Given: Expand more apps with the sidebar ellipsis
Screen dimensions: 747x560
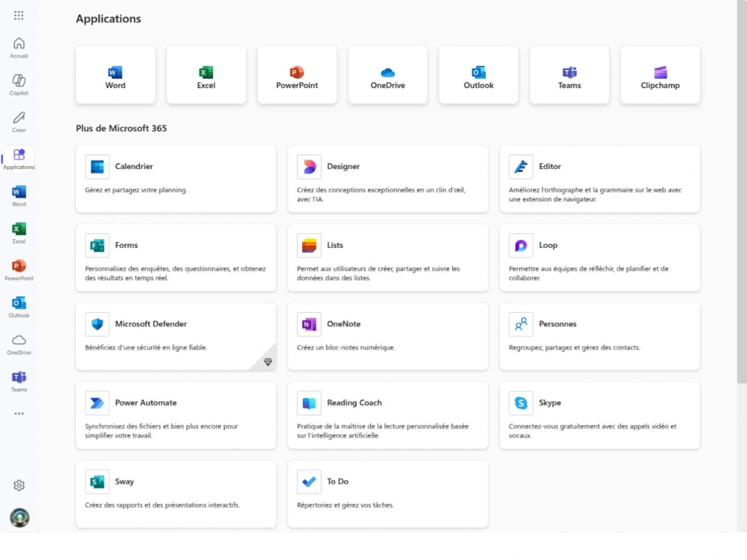Looking at the screenshot, I should coord(19,413).
